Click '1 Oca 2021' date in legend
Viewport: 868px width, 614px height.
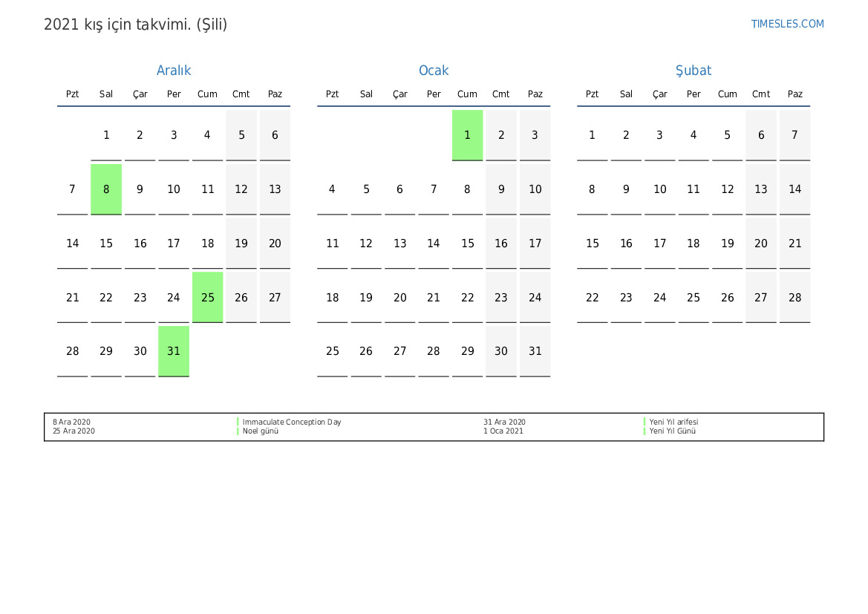503,431
